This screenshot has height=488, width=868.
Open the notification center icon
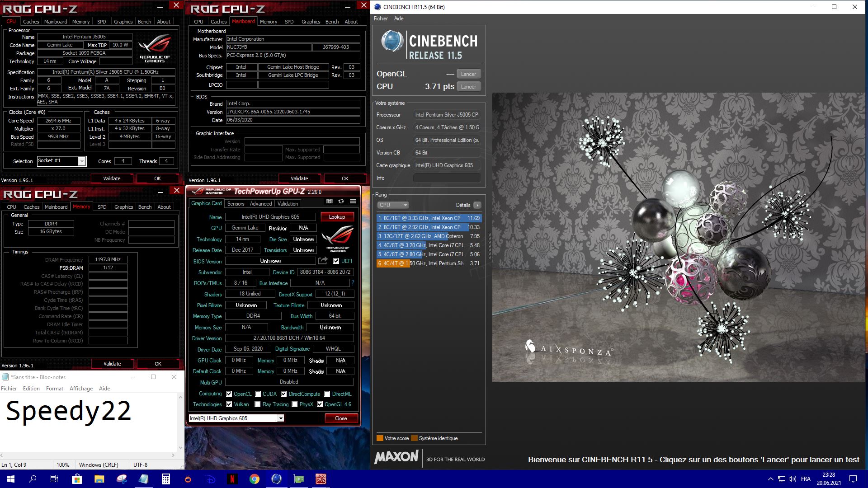[853, 479]
